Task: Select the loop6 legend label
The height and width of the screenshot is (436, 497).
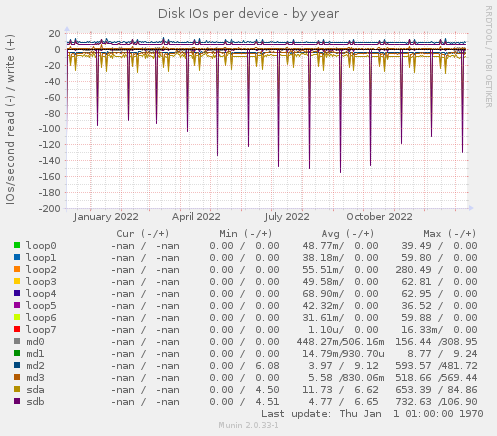Action: tap(41, 318)
